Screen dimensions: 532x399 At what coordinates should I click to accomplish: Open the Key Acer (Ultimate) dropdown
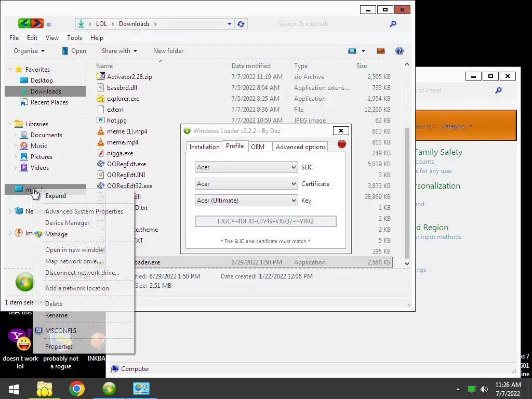pyautogui.click(x=246, y=201)
